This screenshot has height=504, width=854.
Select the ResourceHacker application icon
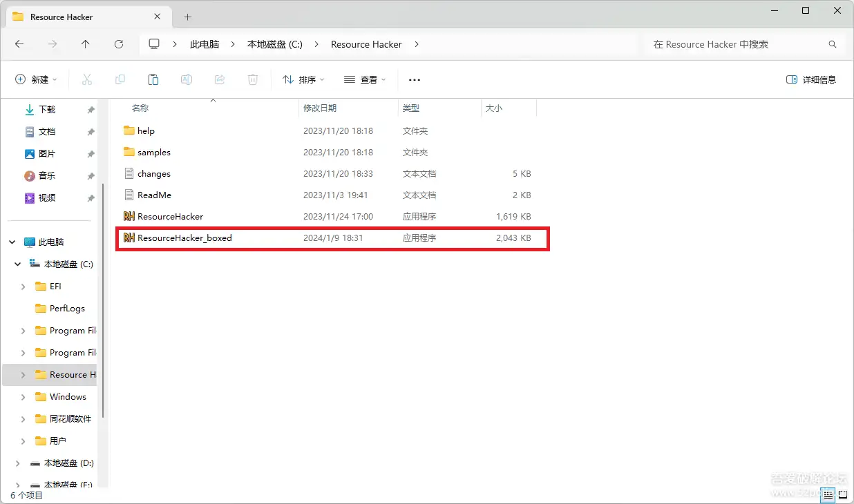[129, 216]
